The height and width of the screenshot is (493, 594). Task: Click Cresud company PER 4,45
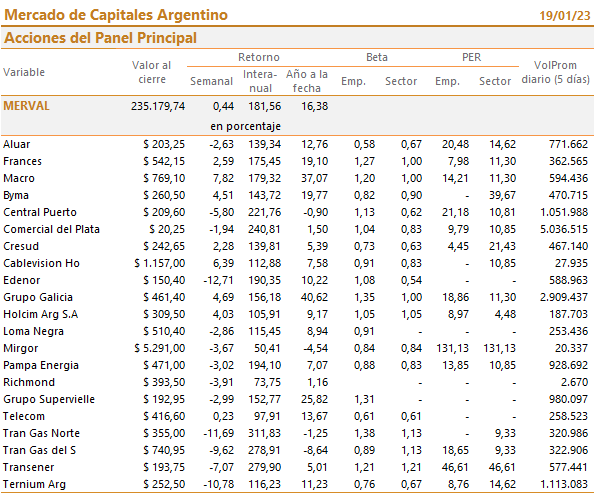(458, 246)
